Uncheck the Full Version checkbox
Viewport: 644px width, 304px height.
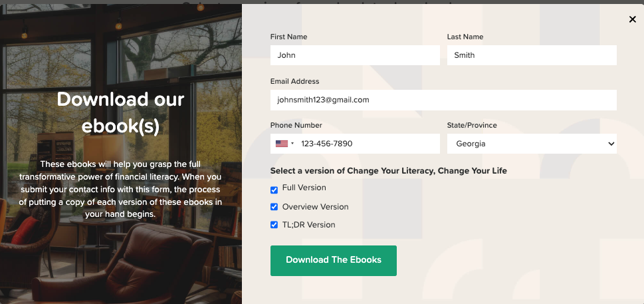pos(274,190)
